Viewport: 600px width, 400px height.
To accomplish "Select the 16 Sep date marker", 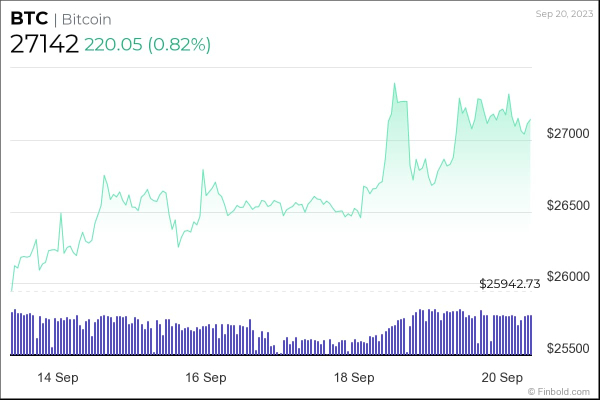I will pyautogui.click(x=205, y=377).
